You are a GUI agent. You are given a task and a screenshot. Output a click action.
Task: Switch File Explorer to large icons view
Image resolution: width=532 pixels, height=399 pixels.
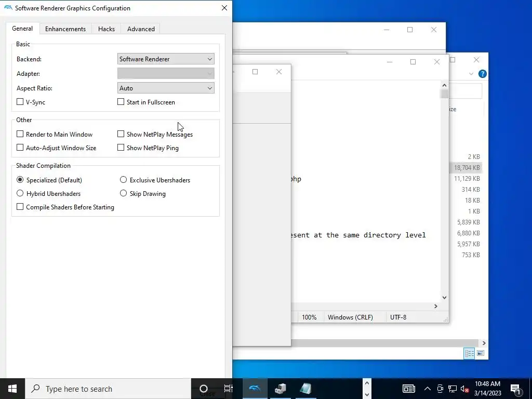tap(481, 353)
